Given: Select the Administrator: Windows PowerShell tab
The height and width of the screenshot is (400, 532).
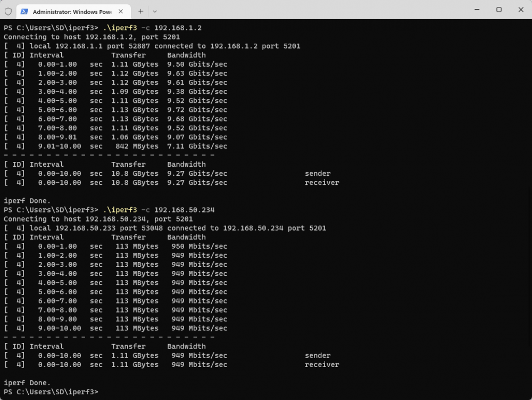Looking at the screenshot, I should pyautogui.click(x=73, y=12).
